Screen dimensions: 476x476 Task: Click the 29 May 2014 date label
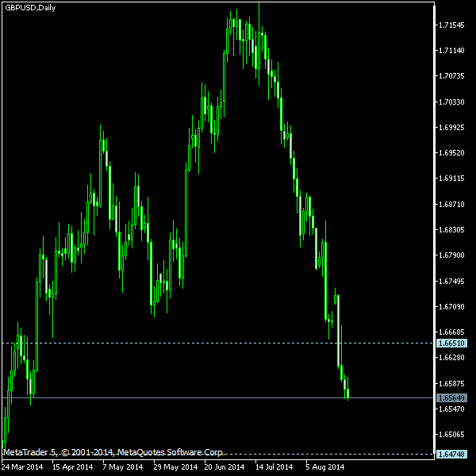(175, 467)
